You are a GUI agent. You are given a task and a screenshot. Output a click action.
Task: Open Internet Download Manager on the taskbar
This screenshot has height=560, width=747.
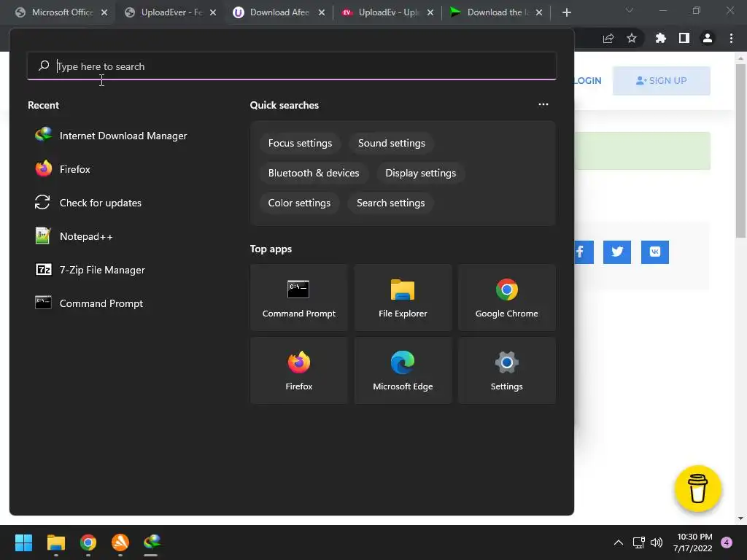click(x=152, y=542)
